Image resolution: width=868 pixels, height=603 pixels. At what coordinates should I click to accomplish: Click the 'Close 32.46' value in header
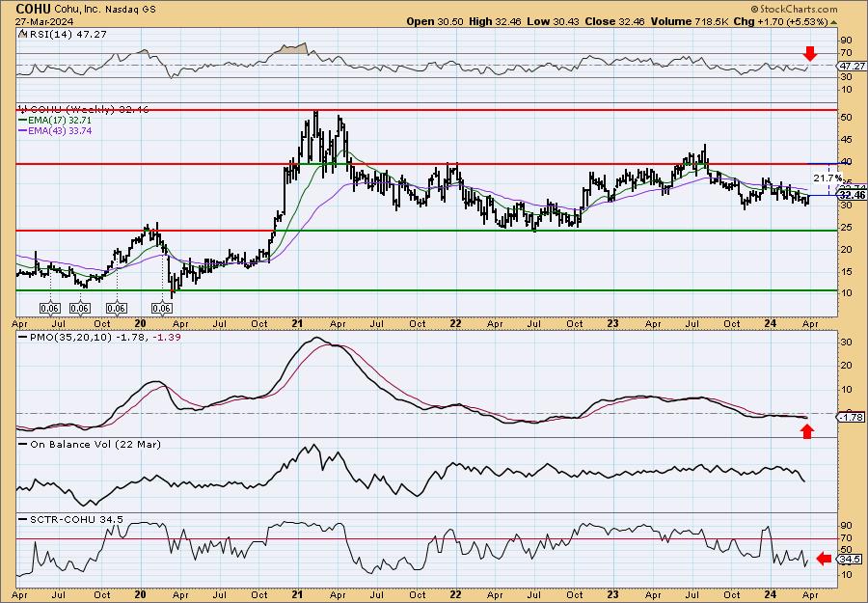[613, 21]
